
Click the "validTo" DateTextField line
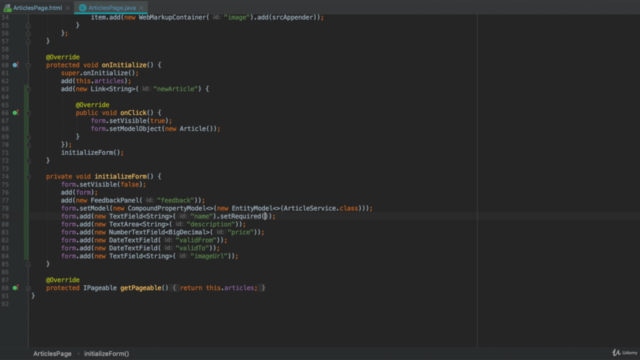click(140, 248)
